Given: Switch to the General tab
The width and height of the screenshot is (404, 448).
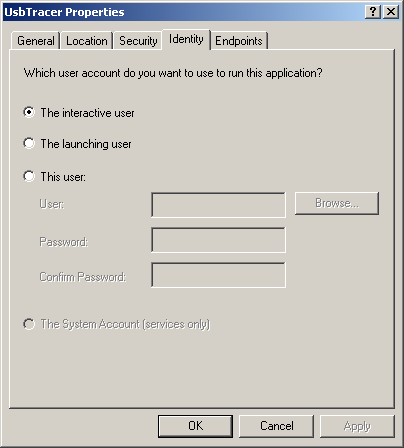Looking at the screenshot, I should coord(36,41).
